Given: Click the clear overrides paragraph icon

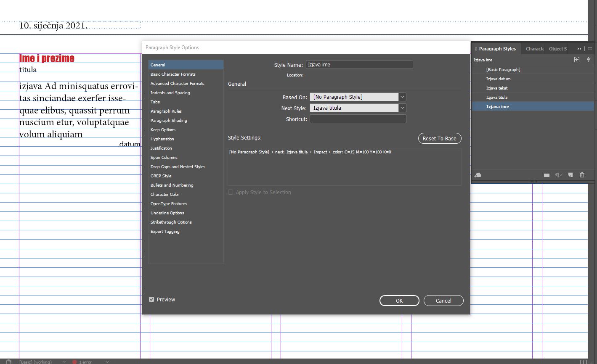Looking at the screenshot, I should click(559, 175).
